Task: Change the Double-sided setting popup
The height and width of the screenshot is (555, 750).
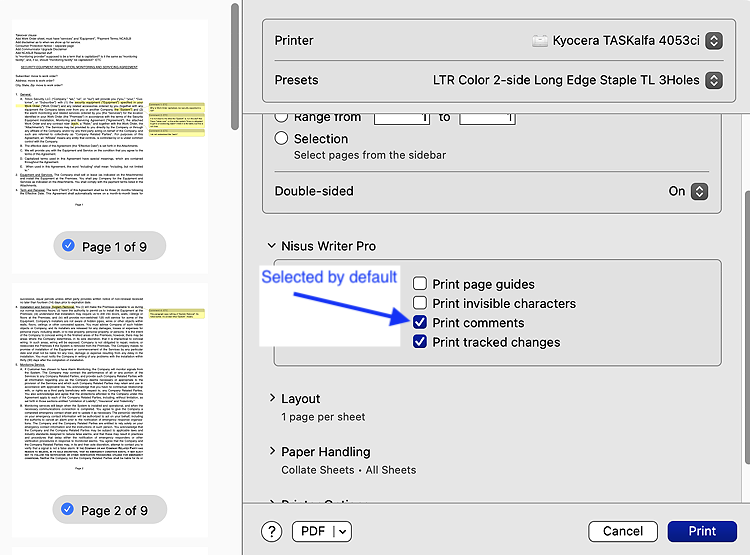Action: (699, 191)
